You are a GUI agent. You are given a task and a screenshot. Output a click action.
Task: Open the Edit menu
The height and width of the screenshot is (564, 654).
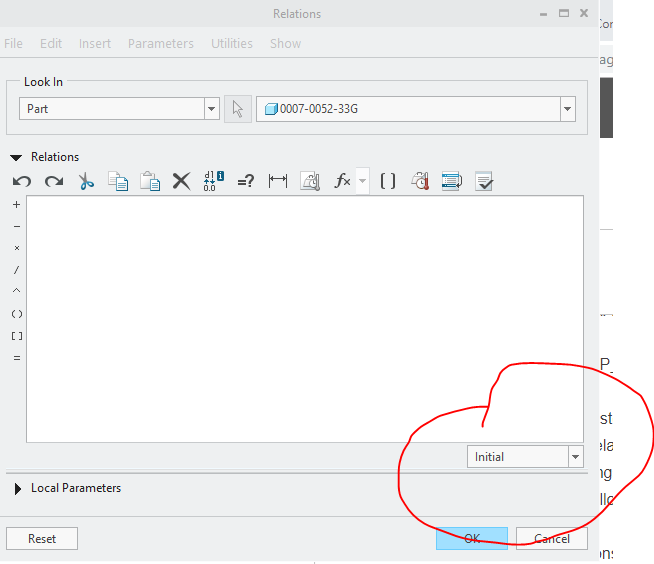coord(51,43)
